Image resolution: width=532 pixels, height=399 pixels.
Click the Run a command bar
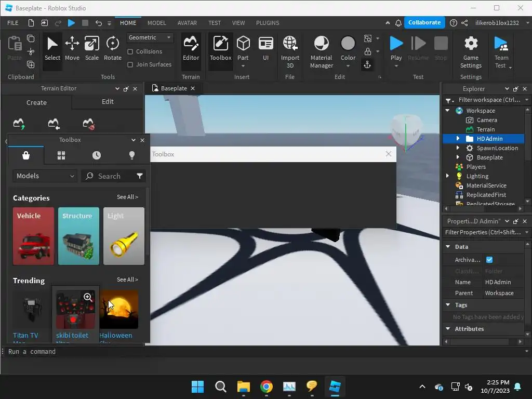pos(264,352)
